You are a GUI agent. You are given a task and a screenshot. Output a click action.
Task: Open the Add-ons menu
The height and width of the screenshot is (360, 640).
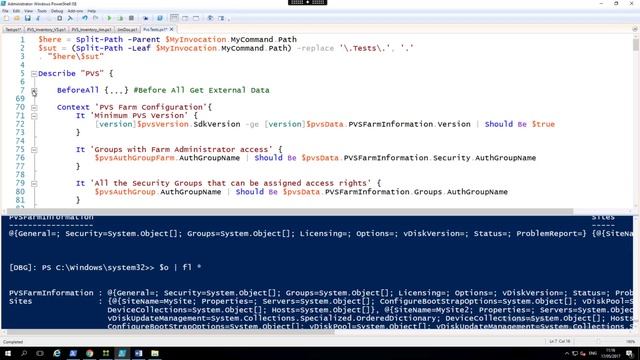[x=75, y=11]
